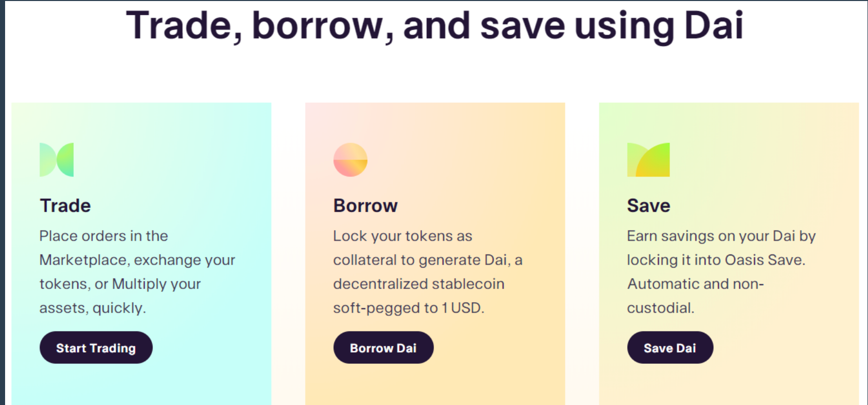Click 'decentralized stablecoin' text in Borrow card
This screenshot has height=405, width=868.
pos(419,284)
